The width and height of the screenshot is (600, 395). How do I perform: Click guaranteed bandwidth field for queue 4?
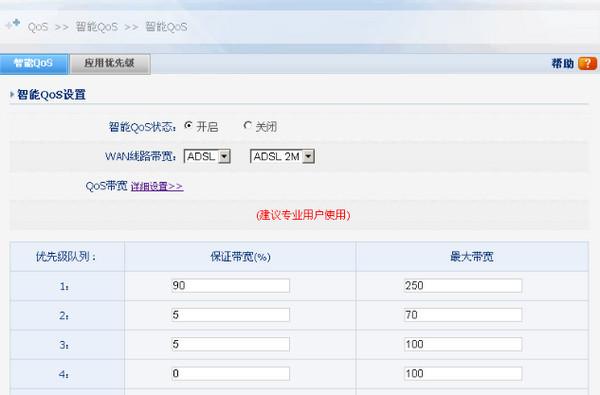pos(230,374)
